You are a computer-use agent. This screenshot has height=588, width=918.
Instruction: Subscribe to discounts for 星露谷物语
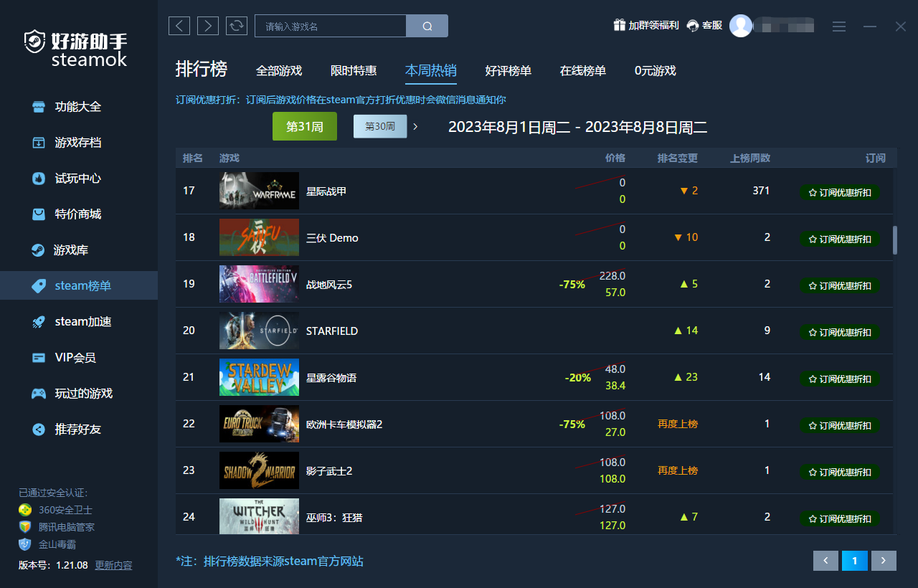click(840, 379)
